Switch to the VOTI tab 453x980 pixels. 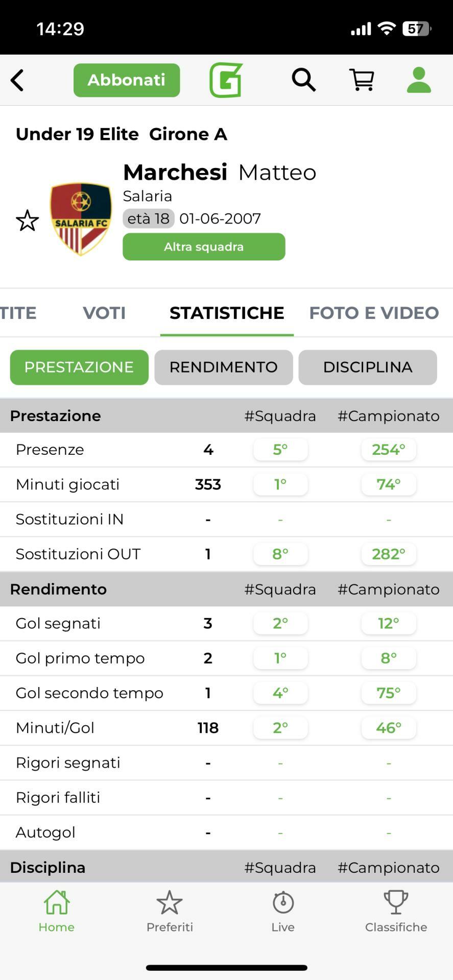pyautogui.click(x=104, y=313)
